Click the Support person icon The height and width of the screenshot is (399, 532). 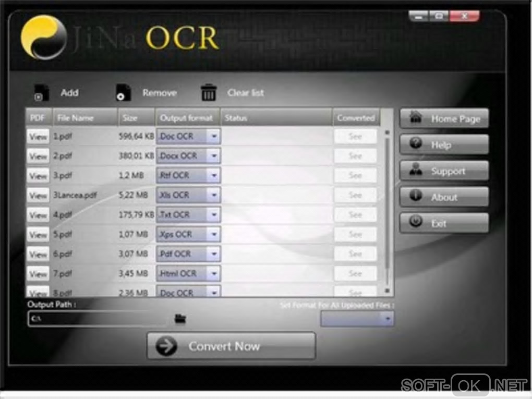coord(416,170)
